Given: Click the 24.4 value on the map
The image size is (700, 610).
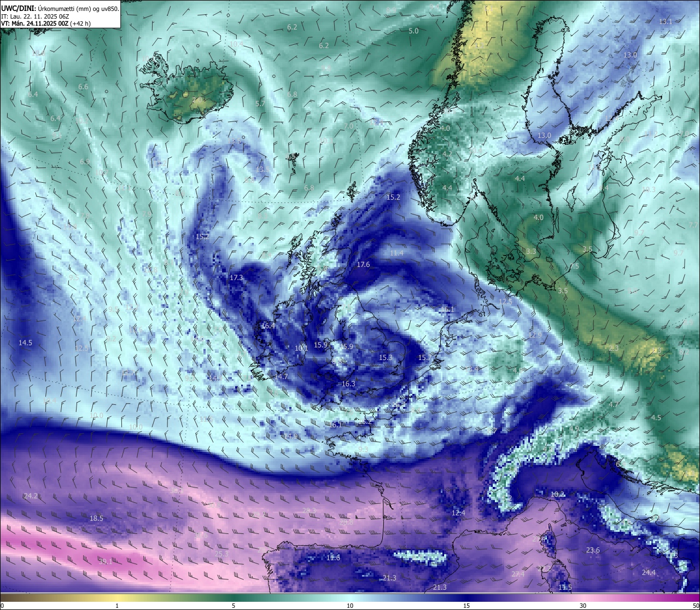Looking at the screenshot, I should 649,573.
